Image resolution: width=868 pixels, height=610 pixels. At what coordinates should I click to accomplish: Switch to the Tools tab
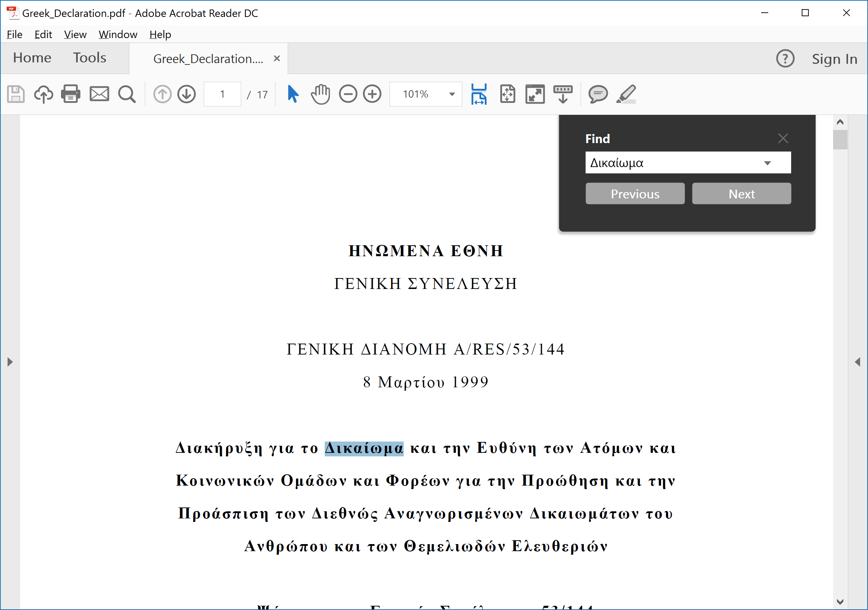tap(90, 58)
